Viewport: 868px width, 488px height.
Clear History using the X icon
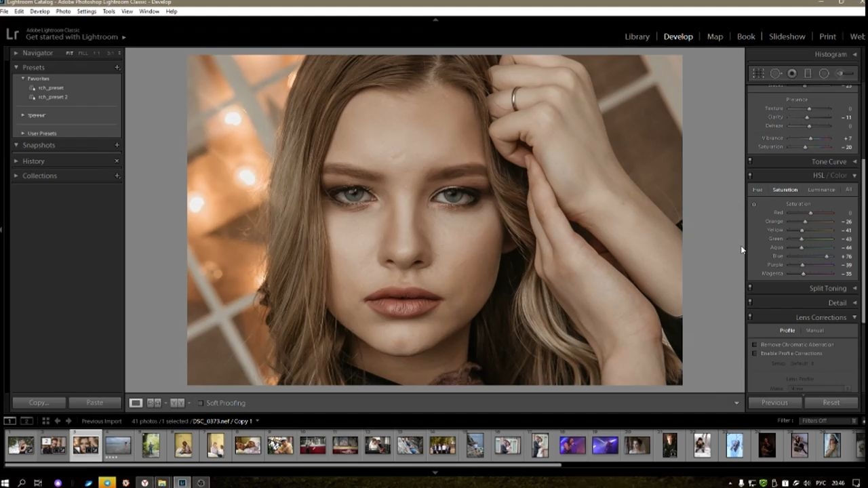coord(117,161)
